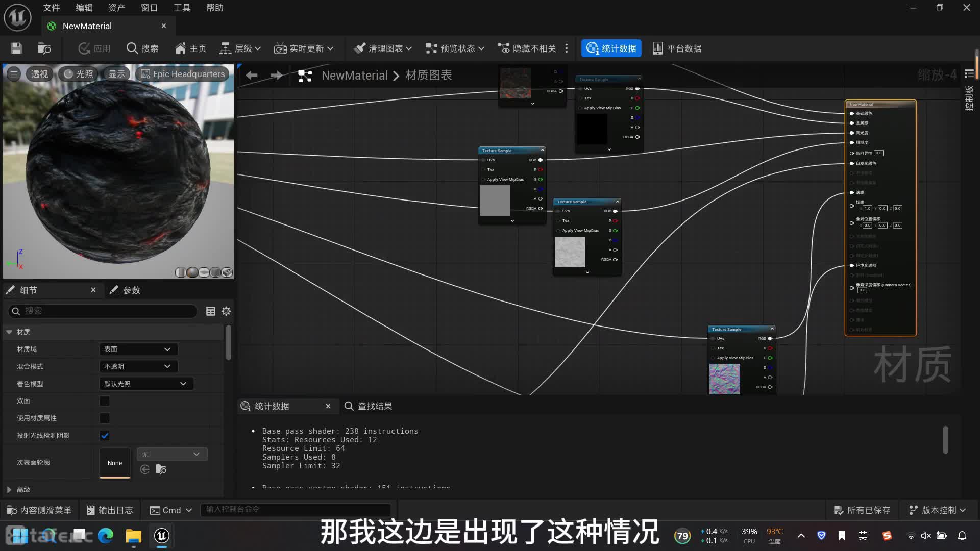Open the 材质域 dropdown set to 表面

click(x=138, y=349)
